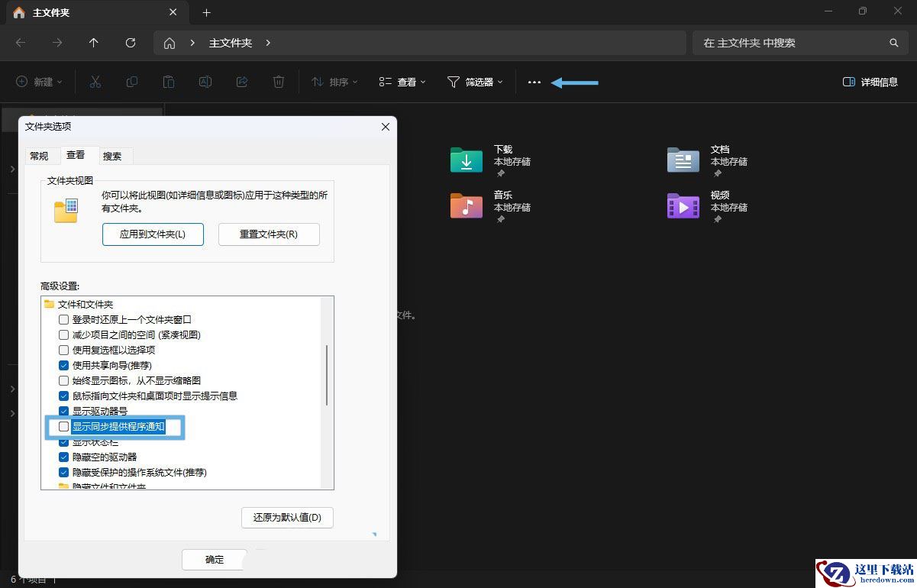The width and height of the screenshot is (917, 588).
Task: Uncheck 隐藏空的驱动器
Action: (64, 457)
